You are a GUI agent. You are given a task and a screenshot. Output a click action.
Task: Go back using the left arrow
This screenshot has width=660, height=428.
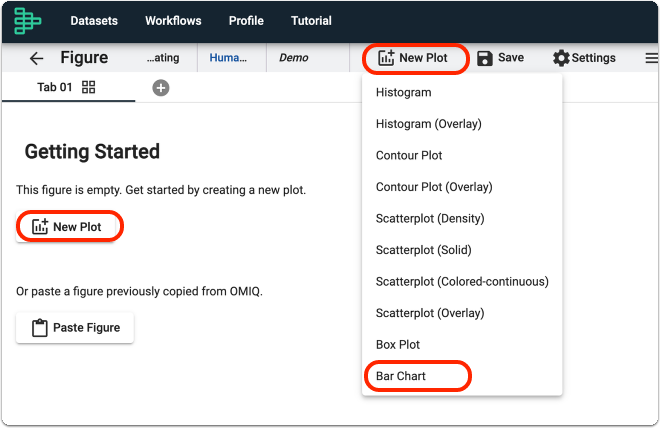[37, 58]
